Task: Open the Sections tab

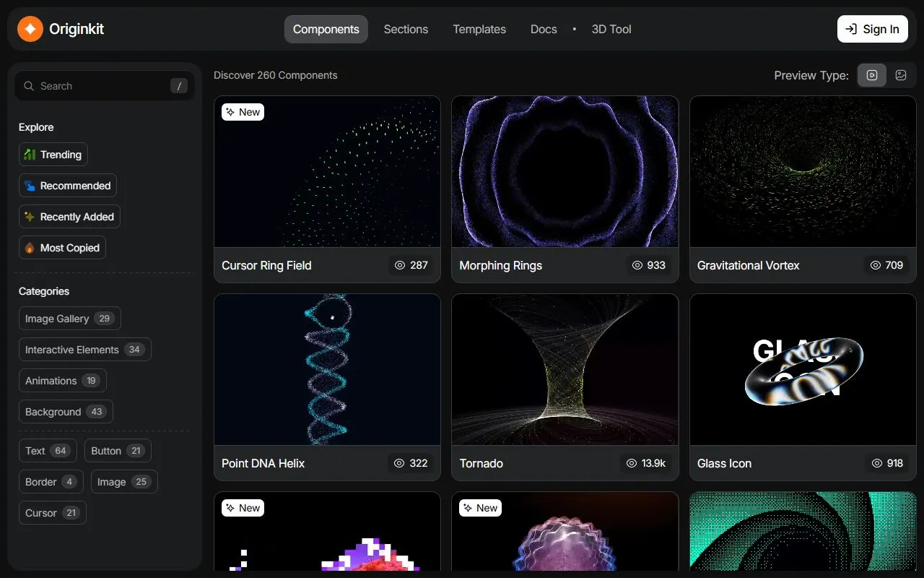Action: (x=406, y=30)
